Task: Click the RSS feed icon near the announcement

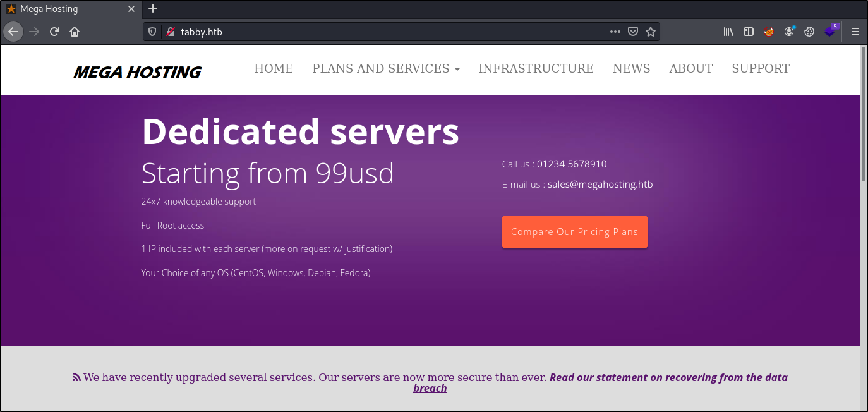Action: coord(75,377)
